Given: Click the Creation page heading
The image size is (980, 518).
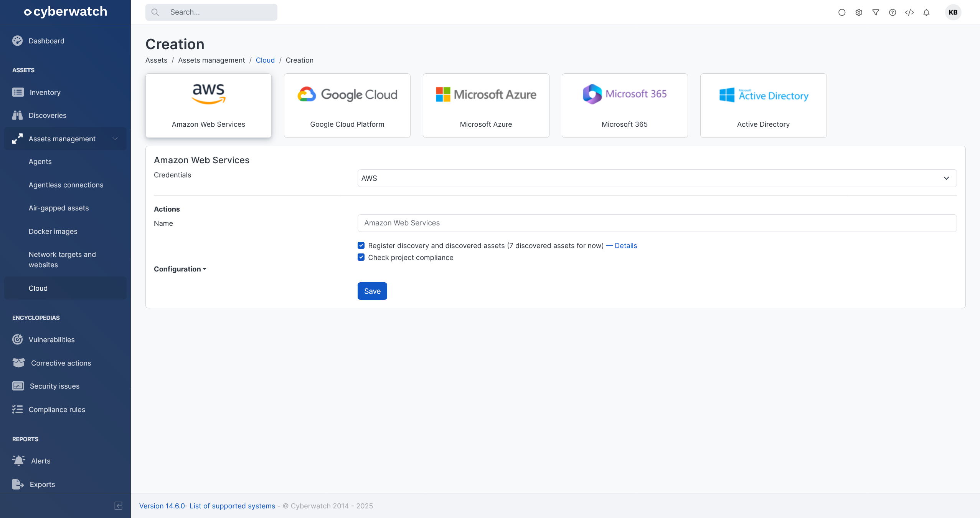Looking at the screenshot, I should click(x=175, y=44).
